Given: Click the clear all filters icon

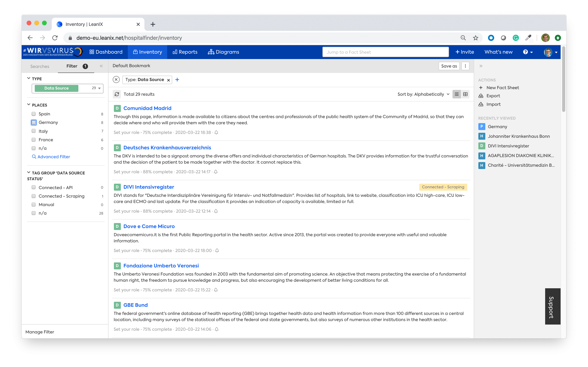Looking at the screenshot, I should click(116, 80).
